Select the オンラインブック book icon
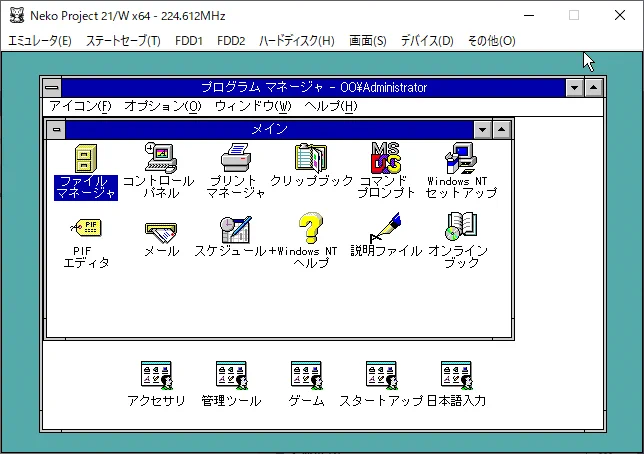 [461, 227]
